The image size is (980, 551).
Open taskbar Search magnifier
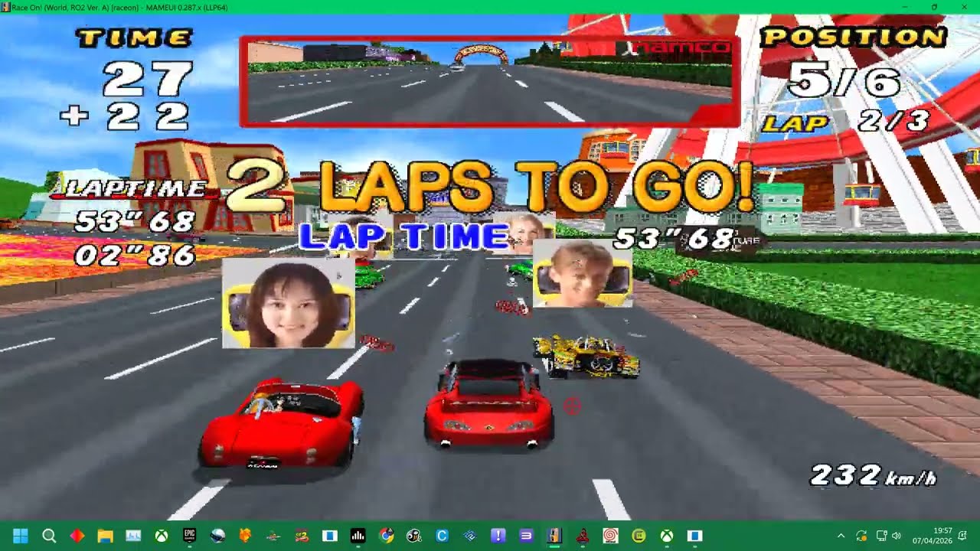coord(49,536)
